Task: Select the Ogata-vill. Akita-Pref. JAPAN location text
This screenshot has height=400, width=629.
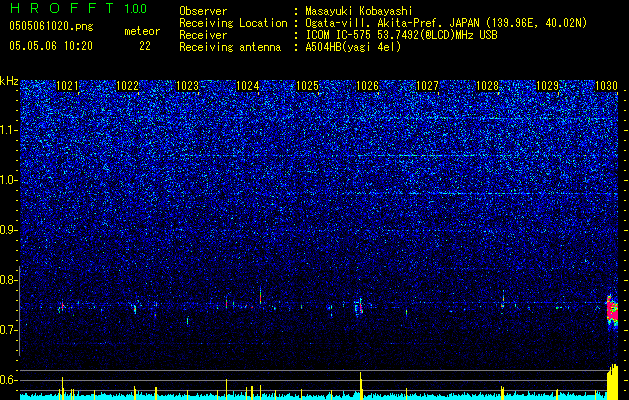Action: click(446, 23)
